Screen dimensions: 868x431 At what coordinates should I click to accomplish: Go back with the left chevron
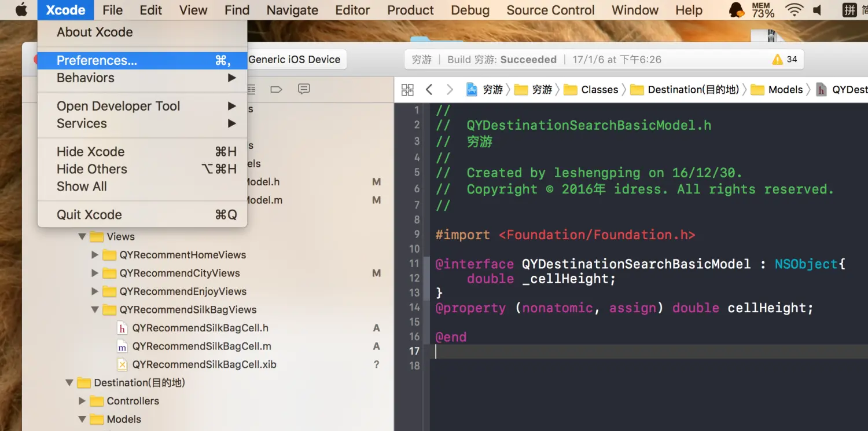[429, 89]
